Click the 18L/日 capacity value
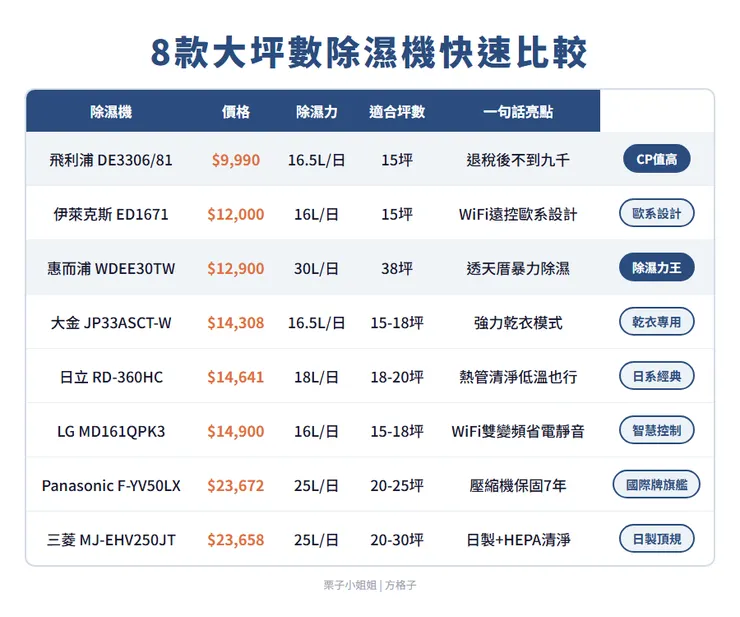The height and width of the screenshot is (617, 740). coord(316,377)
